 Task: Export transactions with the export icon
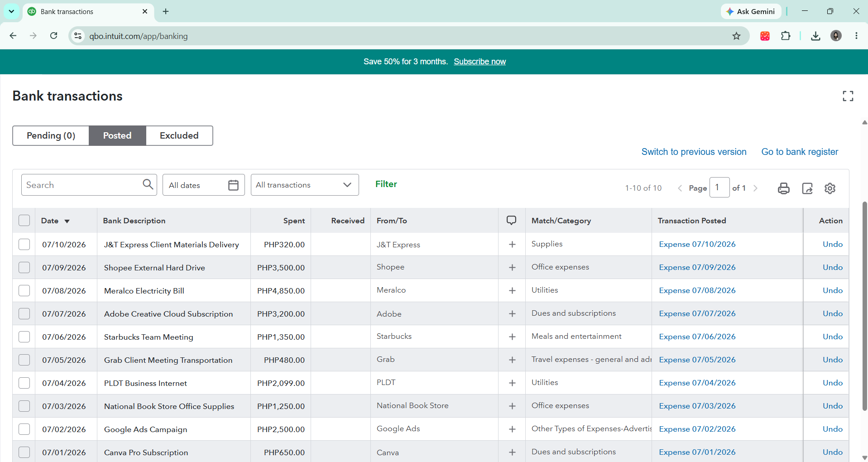coord(807,188)
